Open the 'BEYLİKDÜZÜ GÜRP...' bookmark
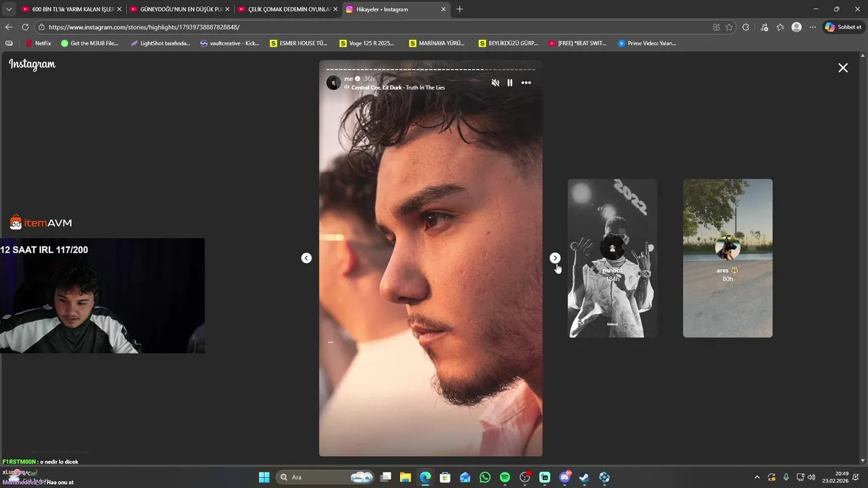 (x=509, y=43)
